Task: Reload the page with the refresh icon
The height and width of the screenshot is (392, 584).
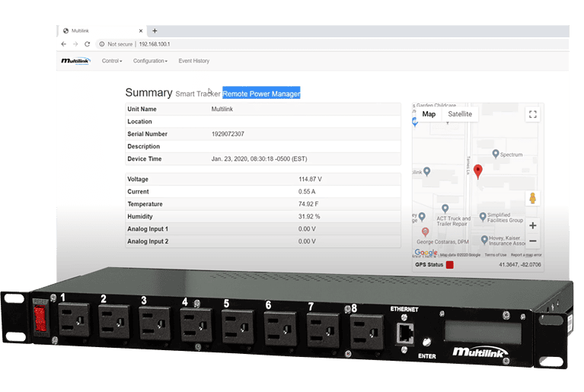Action: (87, 44)
